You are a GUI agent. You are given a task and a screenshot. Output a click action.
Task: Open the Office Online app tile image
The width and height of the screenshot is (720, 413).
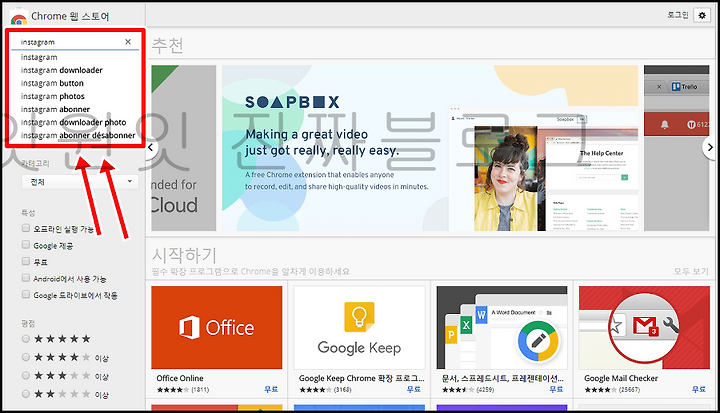(217, 328)
